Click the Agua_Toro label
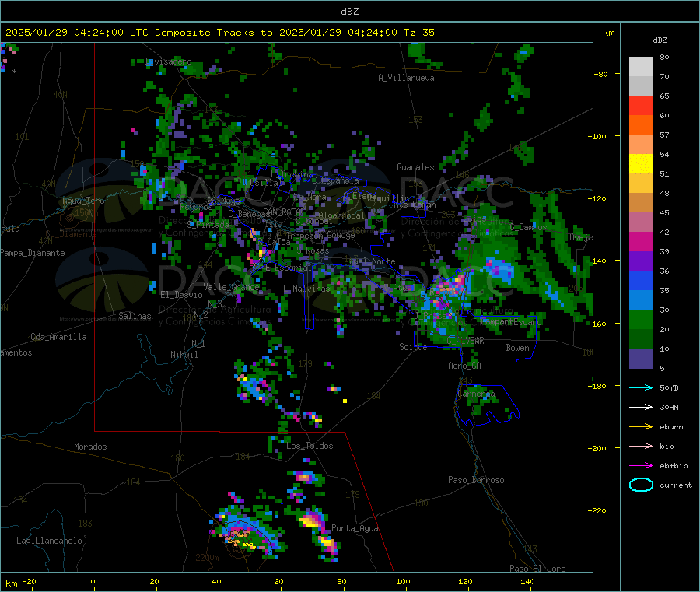The height and width of the screenshot is (592, 700). 83,201
